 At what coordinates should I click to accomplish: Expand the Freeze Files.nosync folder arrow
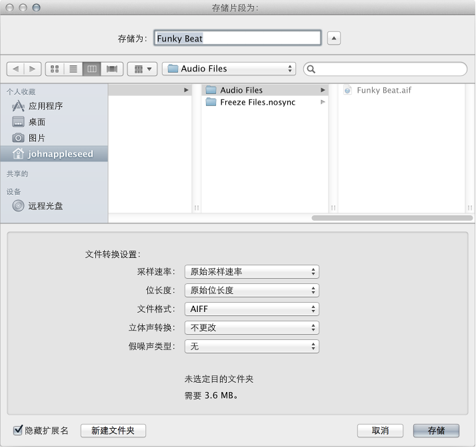pyautogui.click(x=323, y=102)
